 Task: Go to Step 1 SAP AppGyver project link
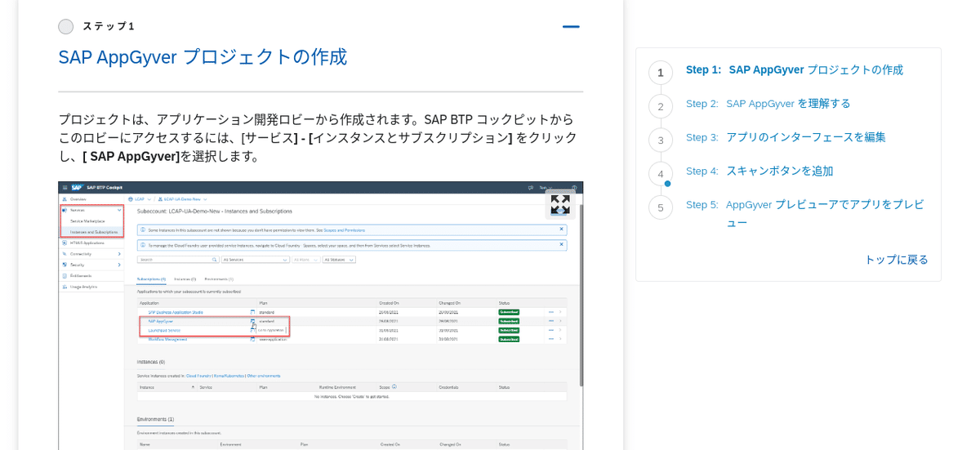(x=795, y=69)
